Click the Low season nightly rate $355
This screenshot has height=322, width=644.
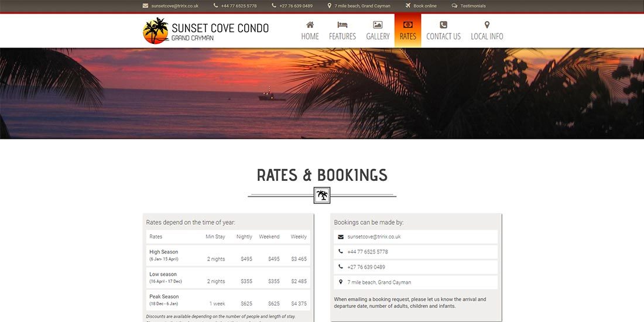pos(246,282)
